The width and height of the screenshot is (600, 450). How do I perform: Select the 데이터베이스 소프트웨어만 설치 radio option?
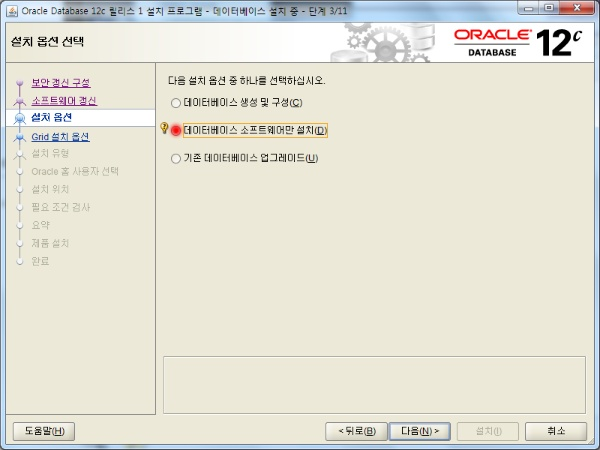coord(176,130)
